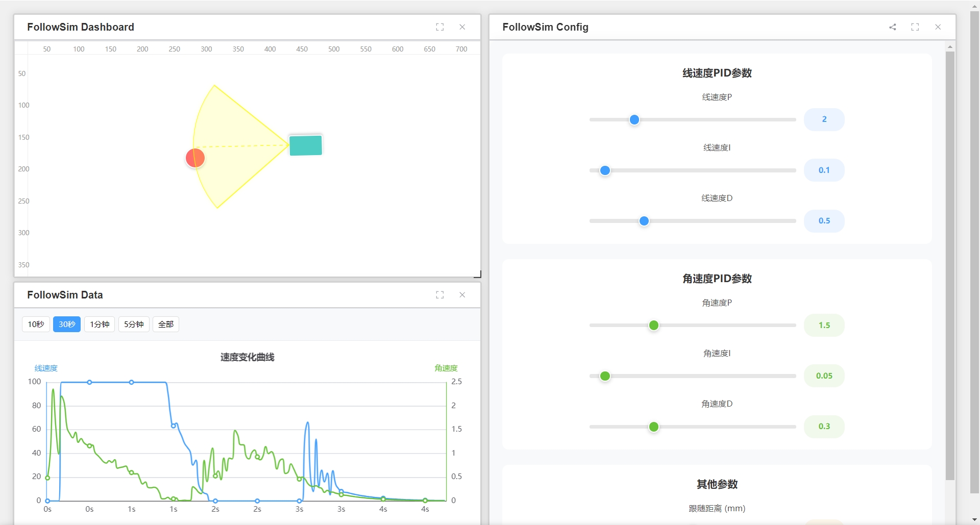Adjust the 角速度D slider handle
Image resolution: width=980 pixels, height=525 pixels.
(x=654, y=427)
